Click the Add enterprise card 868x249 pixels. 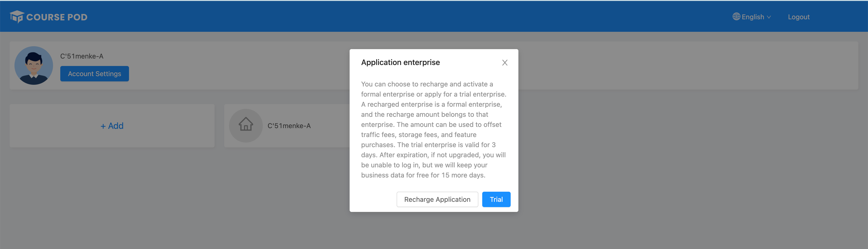[112, 125]
